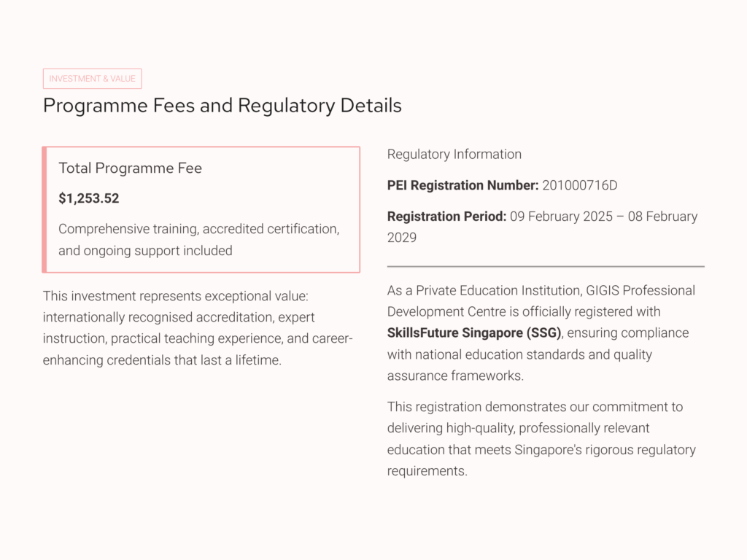Click the Registration Period label
The height and width of the screenshot is (560, 747).
click(446, 217)
